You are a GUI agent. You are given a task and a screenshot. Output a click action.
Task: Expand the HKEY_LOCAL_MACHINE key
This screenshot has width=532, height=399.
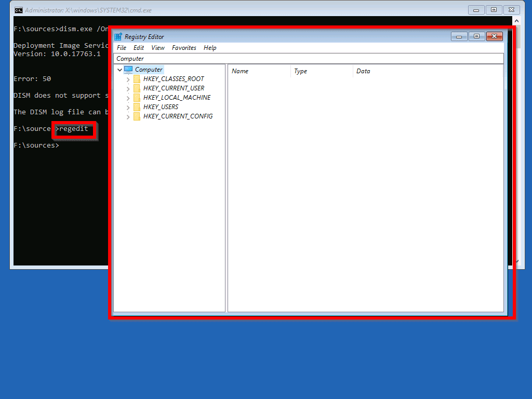(128, 98)
